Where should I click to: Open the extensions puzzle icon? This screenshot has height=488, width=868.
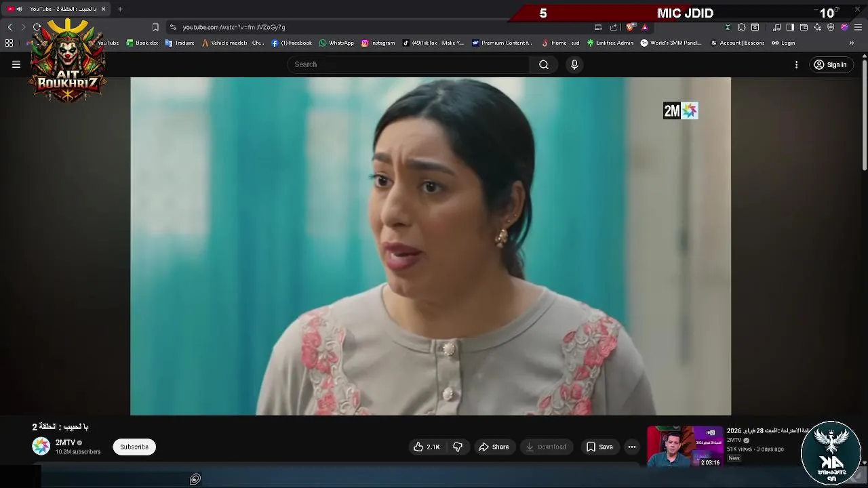pos(741,27)
